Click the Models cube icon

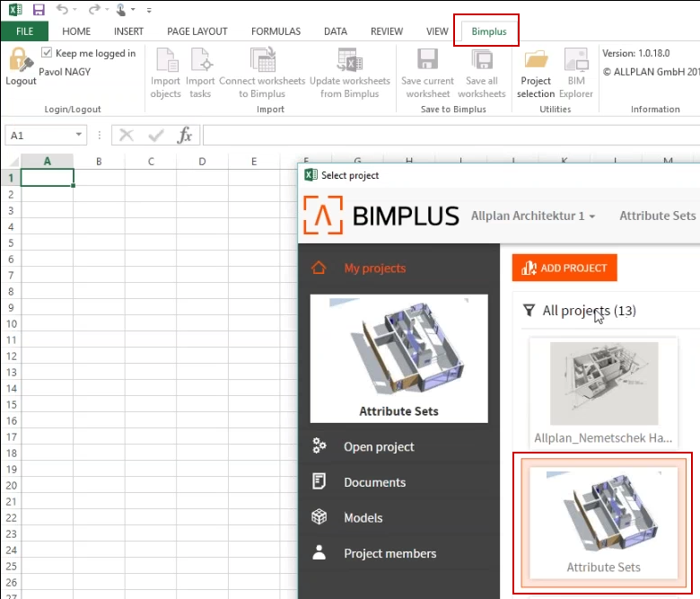(319, 516)
